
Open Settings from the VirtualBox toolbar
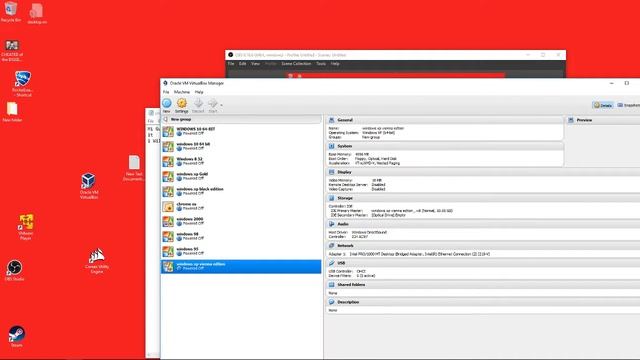coord(182,105)
